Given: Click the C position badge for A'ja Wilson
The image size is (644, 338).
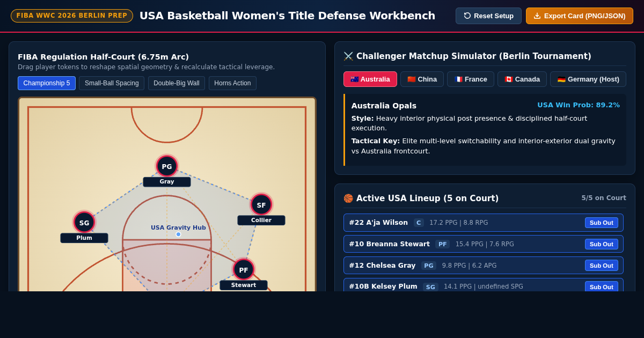Looking at the screenshot, I should (x=419, y=223).
